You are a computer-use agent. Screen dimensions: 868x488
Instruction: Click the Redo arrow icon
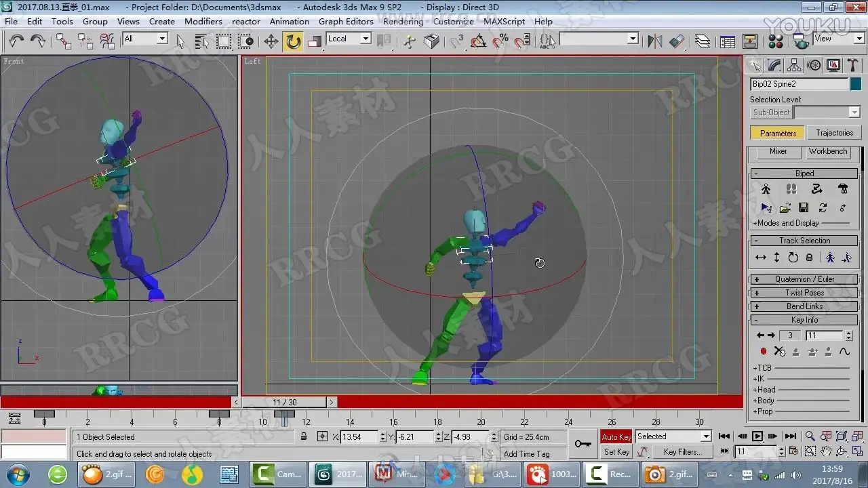(38, 41)
